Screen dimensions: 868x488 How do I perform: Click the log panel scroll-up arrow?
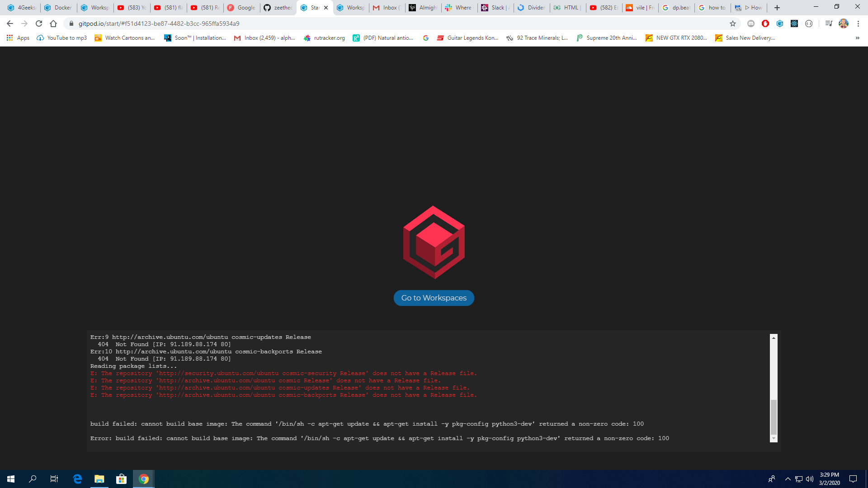774,338
